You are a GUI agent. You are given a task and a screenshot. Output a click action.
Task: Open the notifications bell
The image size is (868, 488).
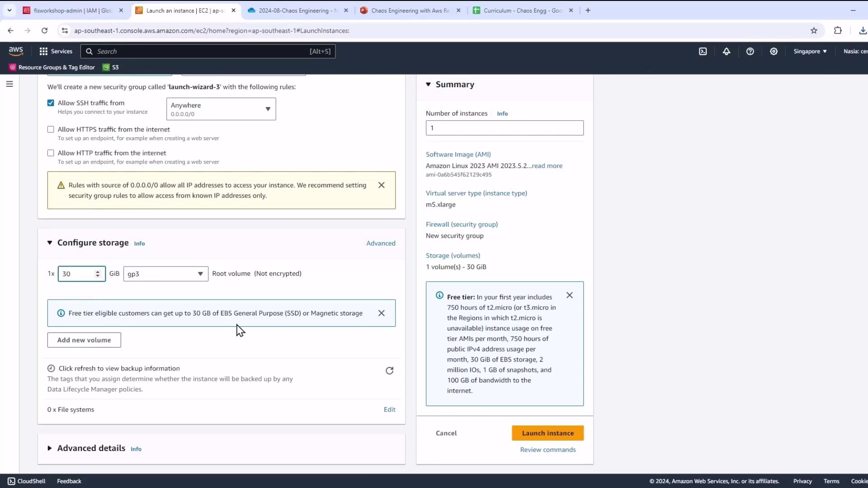click(x=726, y=52)
